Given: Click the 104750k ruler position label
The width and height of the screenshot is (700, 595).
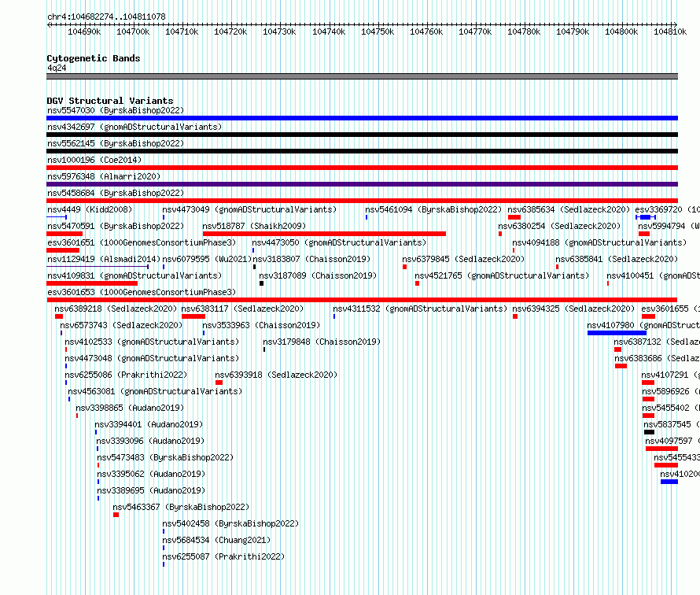Looking at the screenshot, I should click(x=378, y=31).
